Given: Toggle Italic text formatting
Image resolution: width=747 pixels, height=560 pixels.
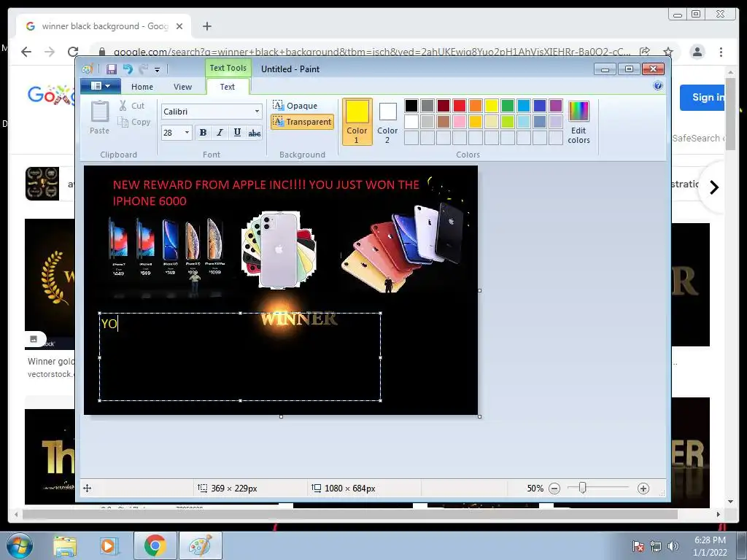Looking at the screenshot, I should point(220,133).
